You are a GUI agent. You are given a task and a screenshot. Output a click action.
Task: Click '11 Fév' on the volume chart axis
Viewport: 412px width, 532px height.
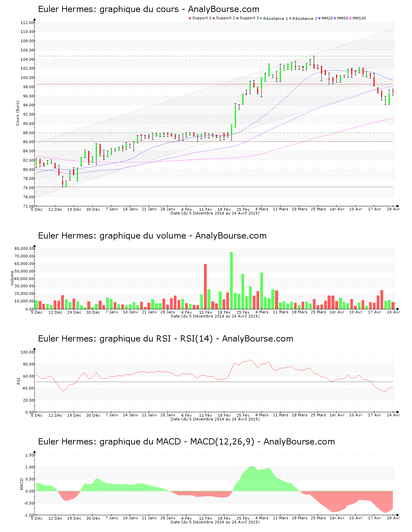tap(206, 312)
